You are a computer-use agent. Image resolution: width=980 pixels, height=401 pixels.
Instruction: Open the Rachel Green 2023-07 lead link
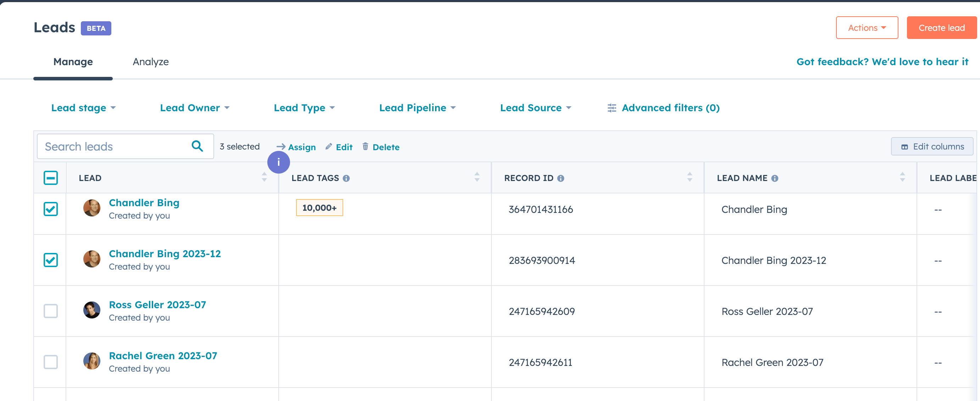[x=163, y=356]
